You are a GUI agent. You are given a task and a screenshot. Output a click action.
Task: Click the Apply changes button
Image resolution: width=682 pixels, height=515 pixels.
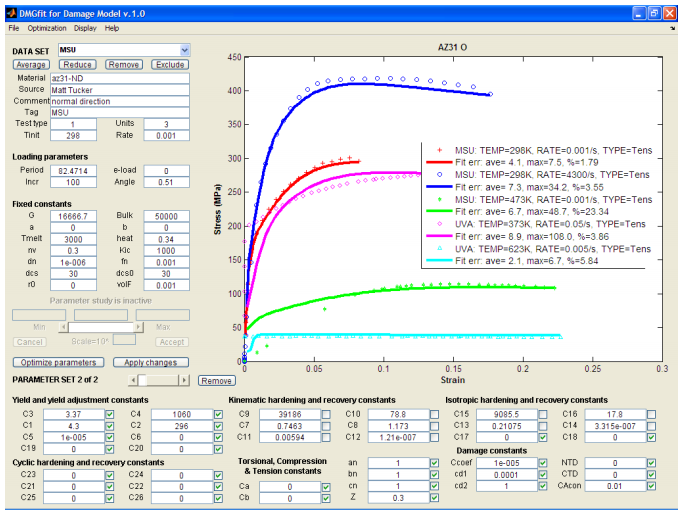point(150,362)
